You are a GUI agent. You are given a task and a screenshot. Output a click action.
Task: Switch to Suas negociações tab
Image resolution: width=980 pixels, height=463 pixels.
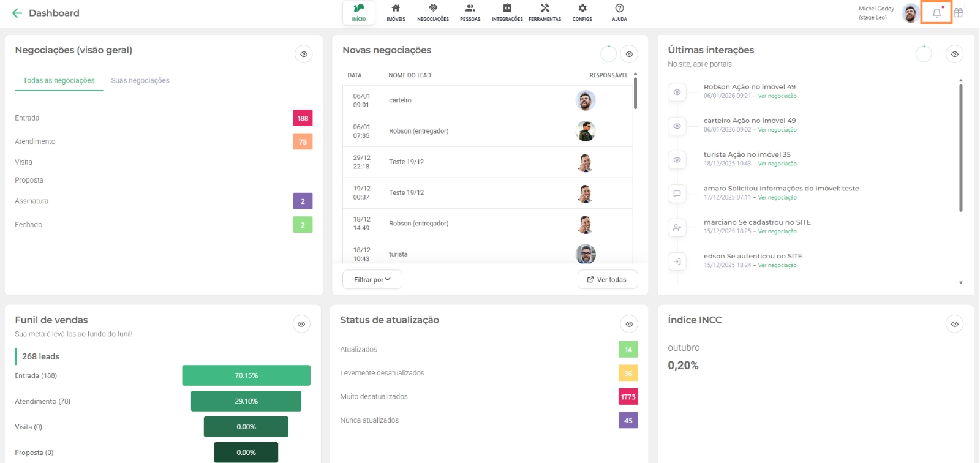pyautogui.click(x=140, y=81)
